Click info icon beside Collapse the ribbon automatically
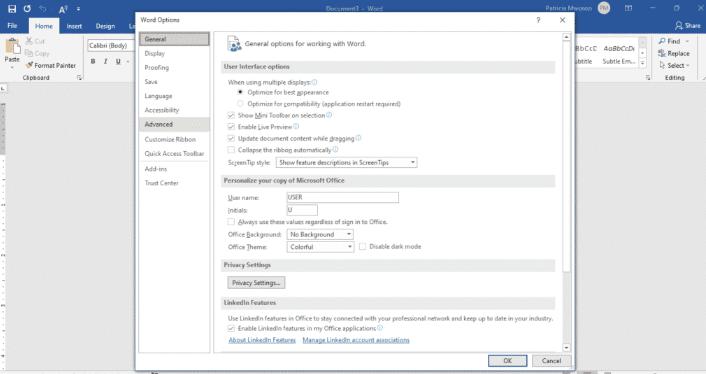Image resolution: width=706 pixels, height=374 pixels. [x=335, y=149]
